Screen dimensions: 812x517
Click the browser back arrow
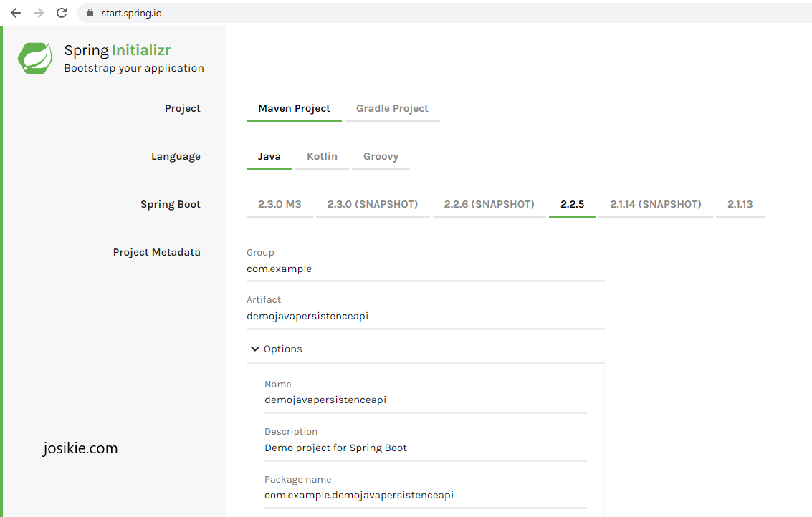(x=15, y=12)
